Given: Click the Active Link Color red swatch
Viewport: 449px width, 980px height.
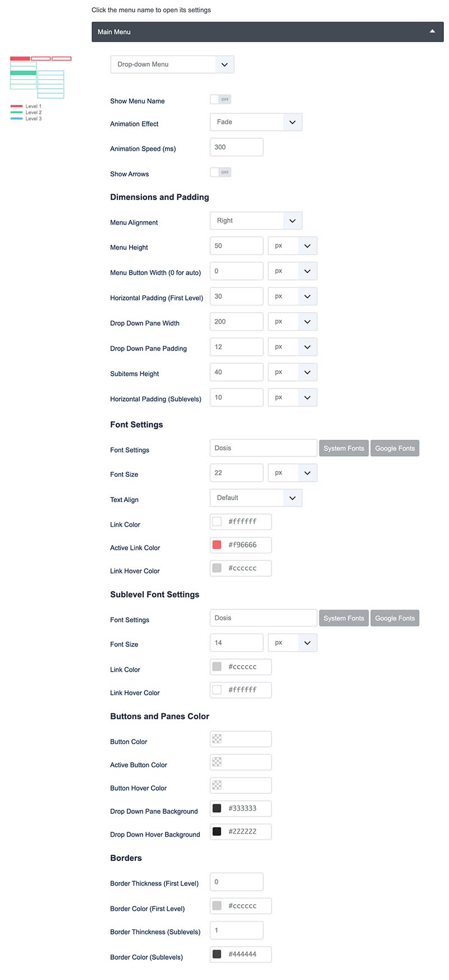Looking at the screenshot, I should coord(217,545).
